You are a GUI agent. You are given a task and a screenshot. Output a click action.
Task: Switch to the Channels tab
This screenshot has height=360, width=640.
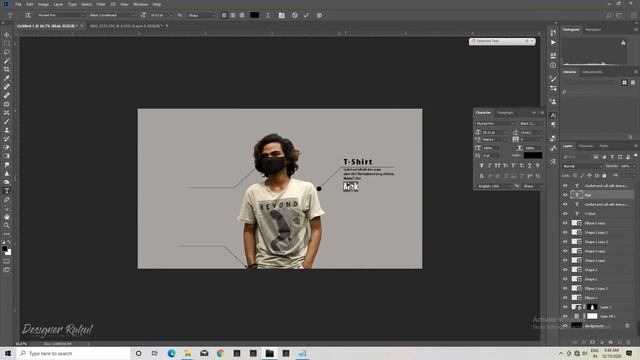[x=586, y=146]
